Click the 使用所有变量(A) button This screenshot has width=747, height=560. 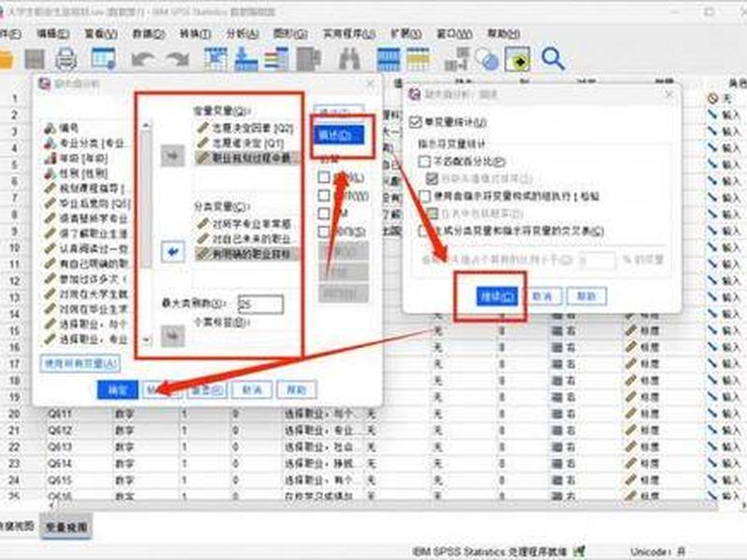tap(80, 364)
